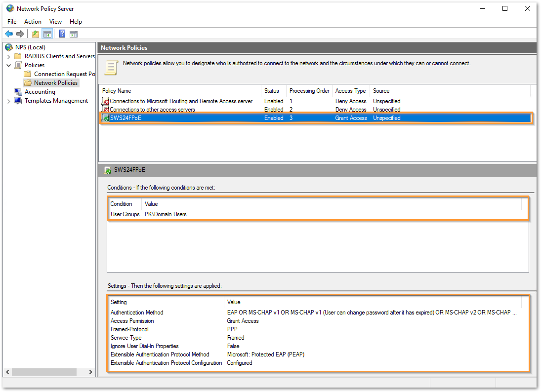Select Connections to other access servers policy
The width and height of the screenshot is (541, 392).
point(152,110)
